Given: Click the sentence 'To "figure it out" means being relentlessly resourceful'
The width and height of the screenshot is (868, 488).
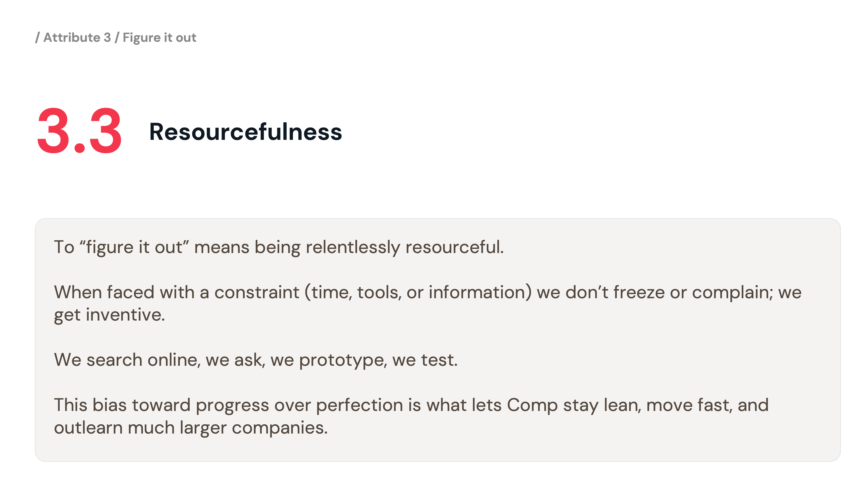Looking at the screenshot, I should click(278, 247).
